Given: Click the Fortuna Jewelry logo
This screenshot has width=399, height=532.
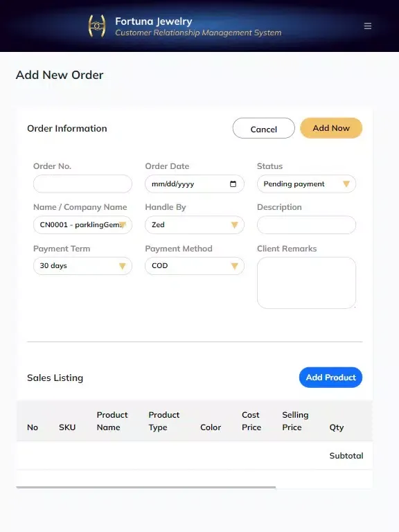Looking at the screenshot, I should [97, 26].
